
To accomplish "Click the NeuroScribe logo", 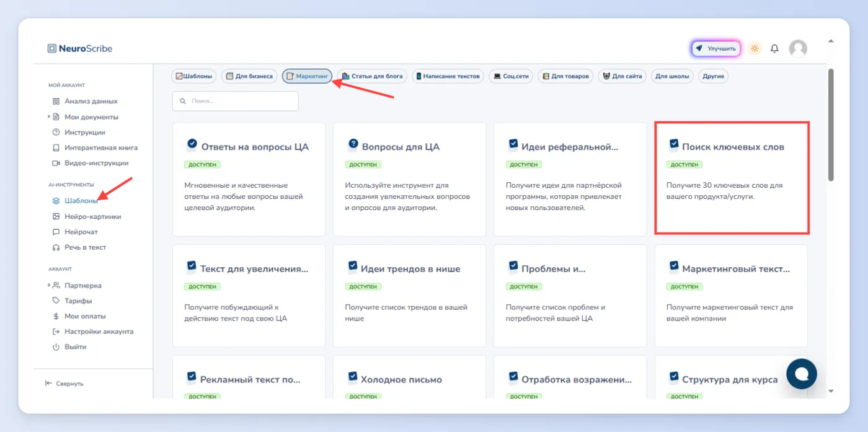I will click(x=80, y=48).
